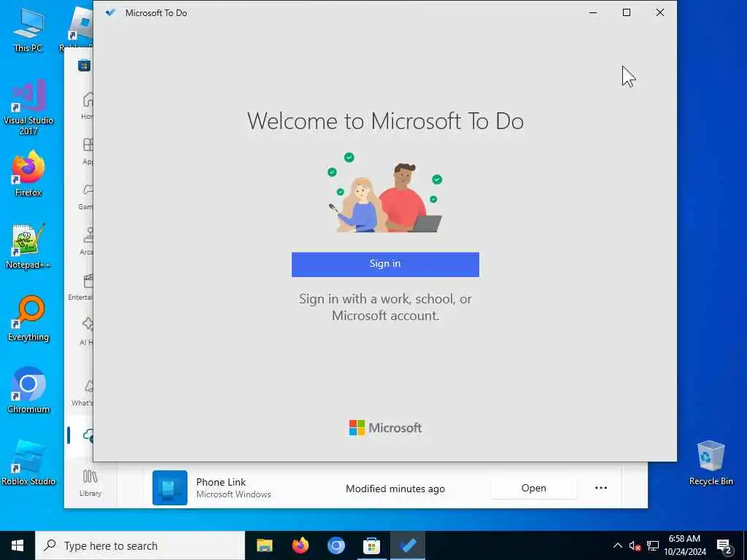Click the taskbar search box

pos(140,545)
